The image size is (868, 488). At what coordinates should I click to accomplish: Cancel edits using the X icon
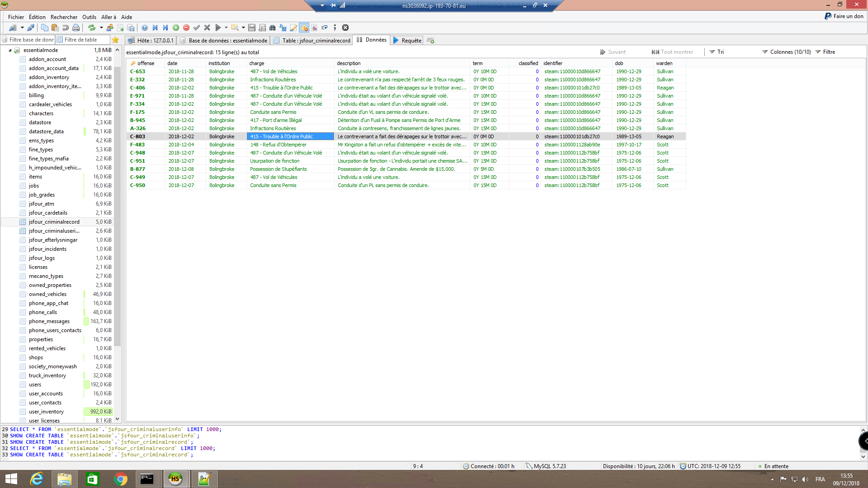pyautogui.click(x=207, y=28)
